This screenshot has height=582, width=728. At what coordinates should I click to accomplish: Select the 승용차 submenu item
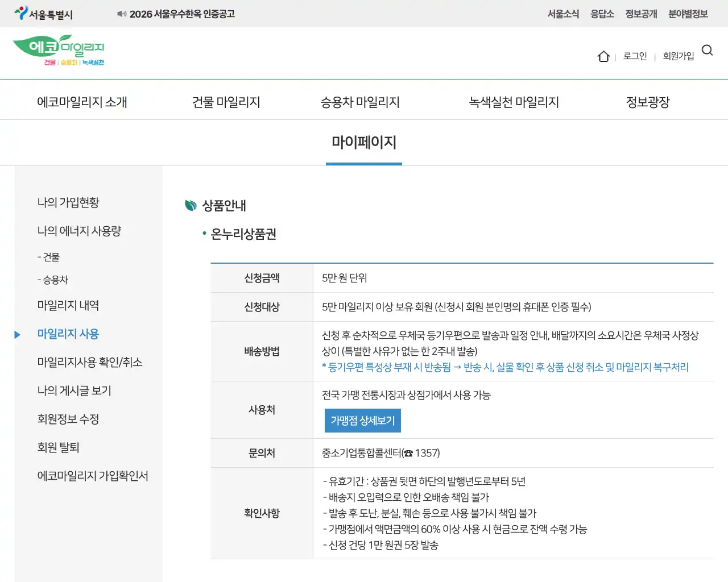click(52, 280)
